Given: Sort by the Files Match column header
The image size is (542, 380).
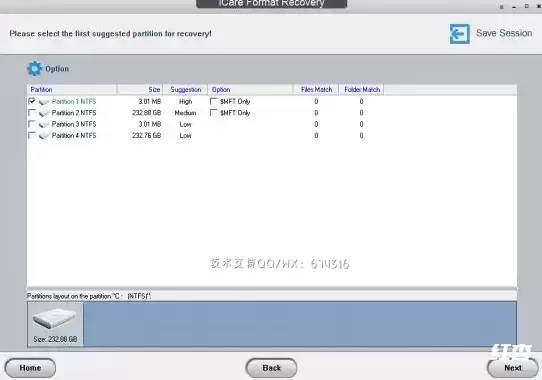Looking at the screenshot, I should pyautogui.click(x=316, y=90).
